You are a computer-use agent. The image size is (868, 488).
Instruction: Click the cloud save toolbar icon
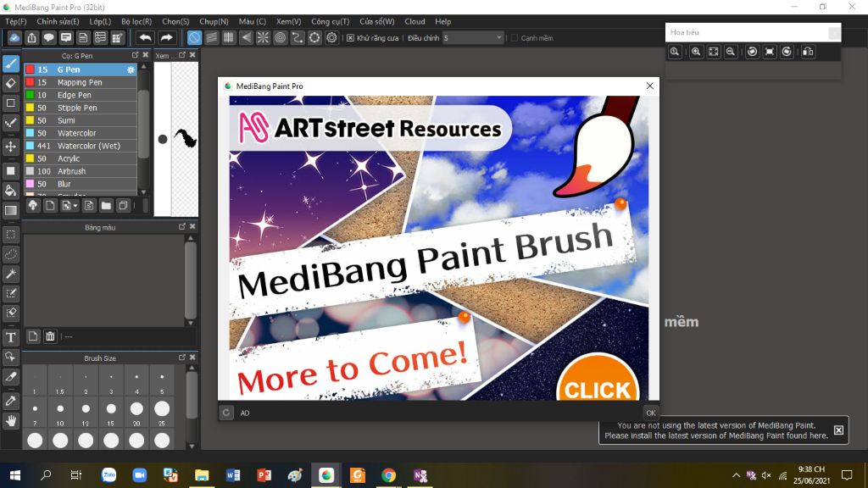[14, 37]
